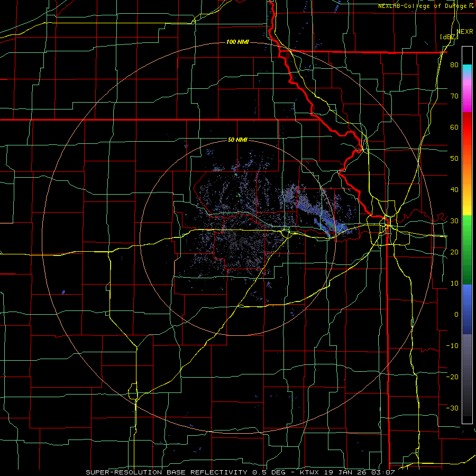
Task: Click the 50 NMI range ring label
Action: [237, 140]
